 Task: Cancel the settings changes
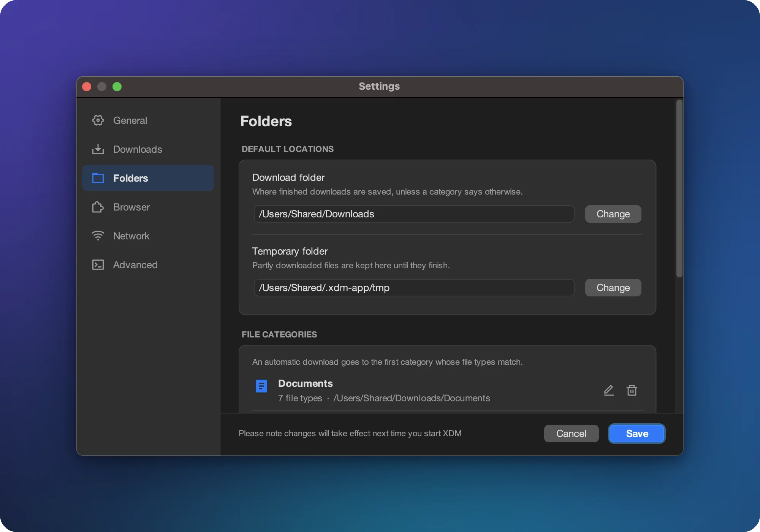[x=571, y=434]
